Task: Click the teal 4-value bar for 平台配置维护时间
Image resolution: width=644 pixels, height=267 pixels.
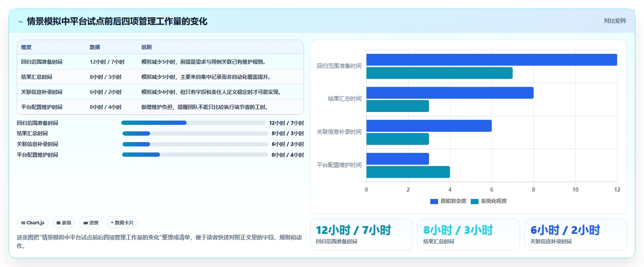Action: pos(408,172)
